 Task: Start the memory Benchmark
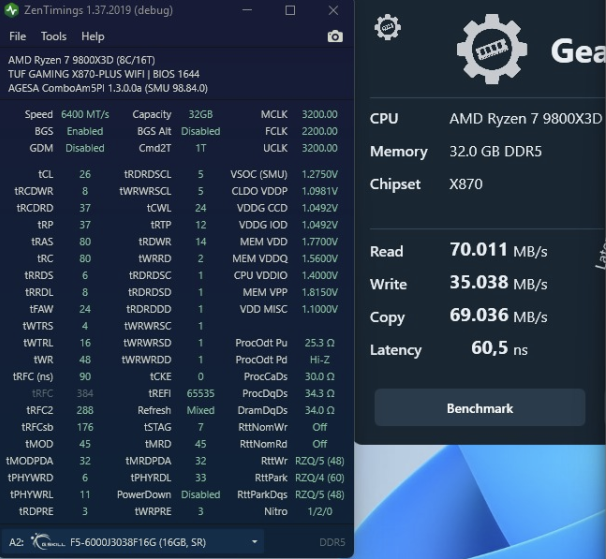(x=480, y=408)
